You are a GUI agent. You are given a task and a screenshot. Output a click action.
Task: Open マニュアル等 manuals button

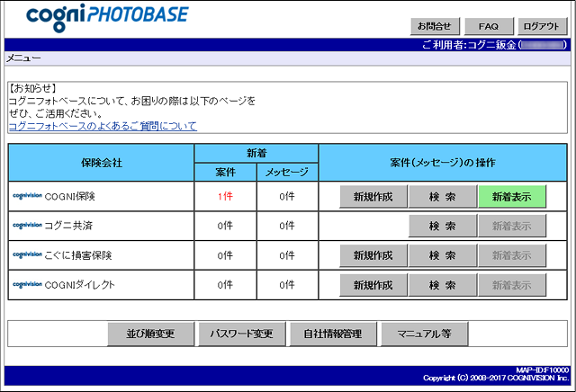coord(424,334)
